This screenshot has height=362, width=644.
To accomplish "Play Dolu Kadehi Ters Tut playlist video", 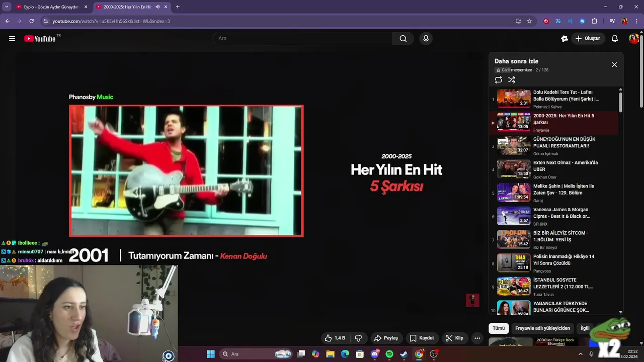I will (553, 99).
